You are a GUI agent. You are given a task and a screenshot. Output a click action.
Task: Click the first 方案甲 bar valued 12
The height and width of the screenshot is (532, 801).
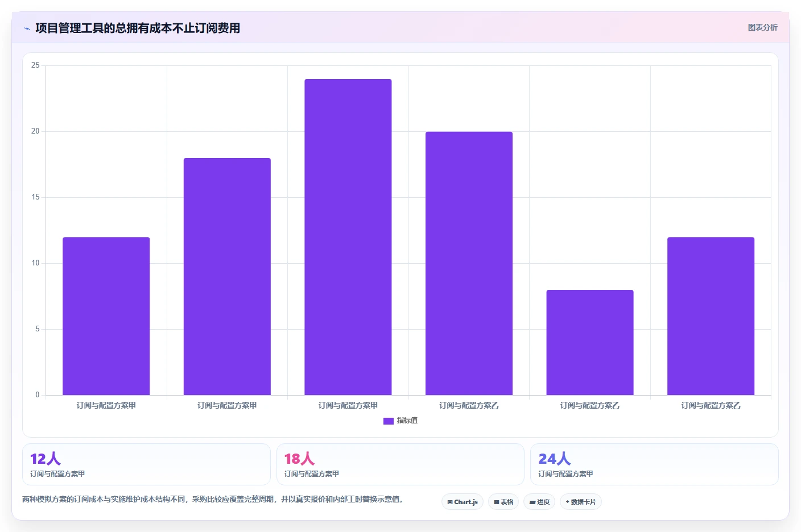click(106, 316)
